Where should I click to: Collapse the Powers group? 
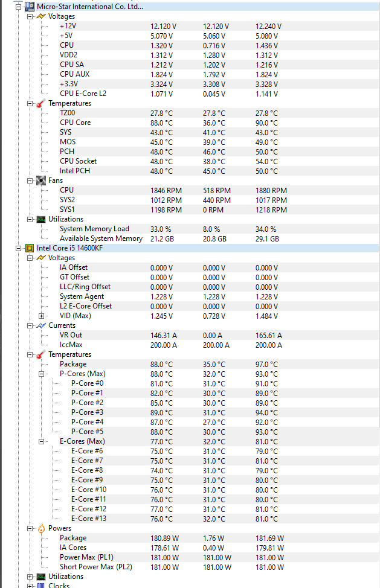[30, 528]
